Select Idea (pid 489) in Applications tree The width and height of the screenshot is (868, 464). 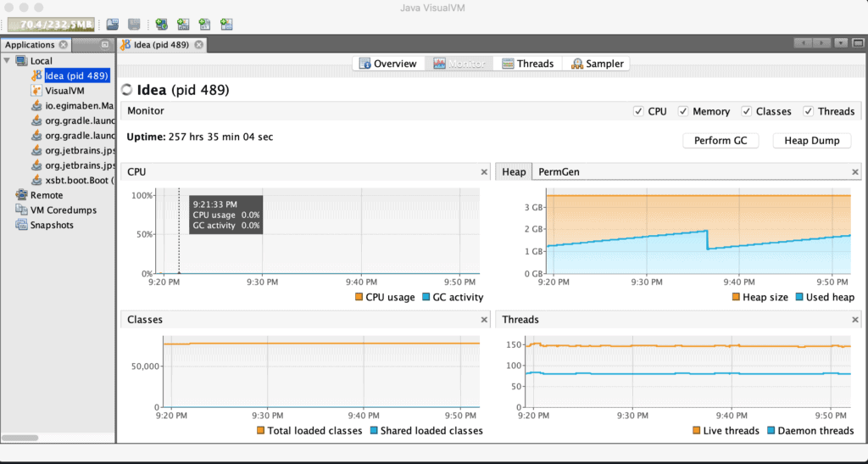pyautogui.click(x=76, y=75)
